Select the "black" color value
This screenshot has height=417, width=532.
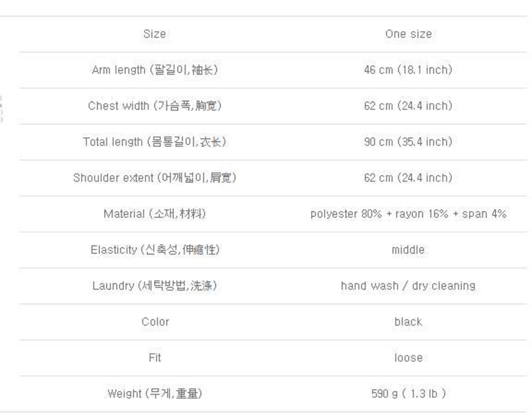(408, 322)
